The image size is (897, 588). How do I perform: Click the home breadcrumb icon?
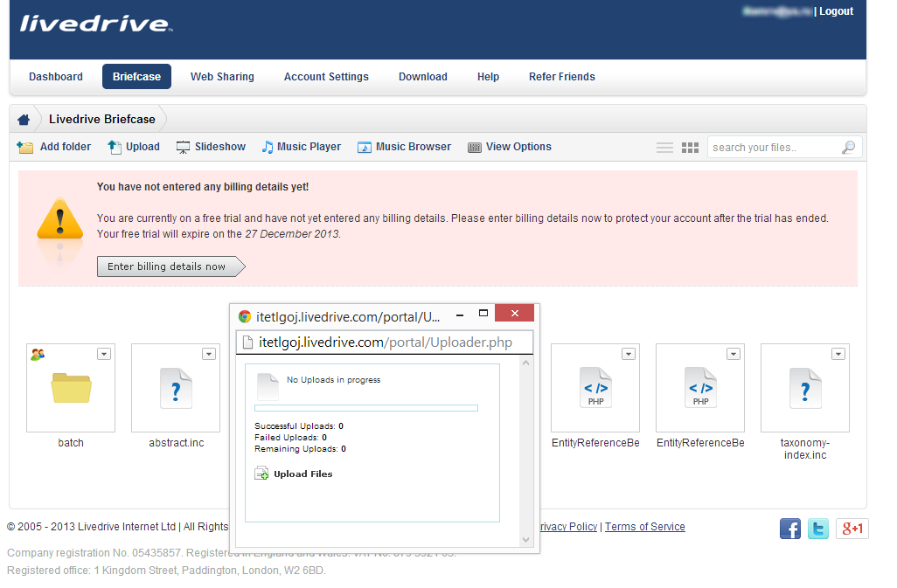[x=24, y=120]
